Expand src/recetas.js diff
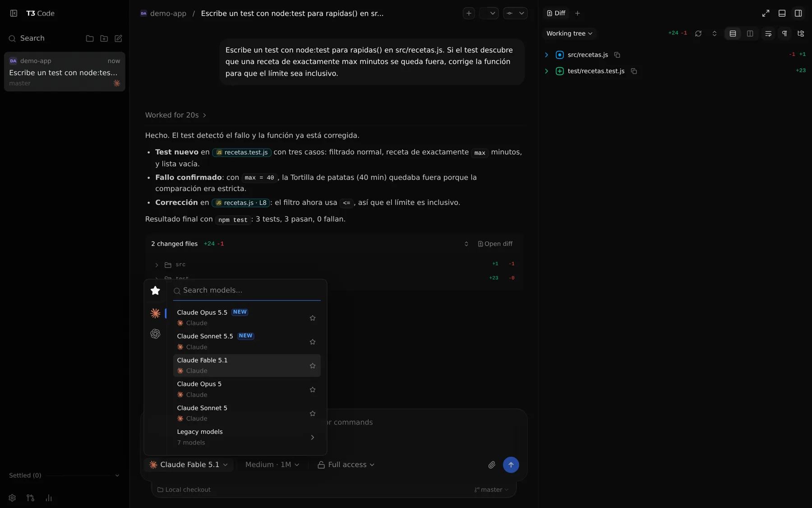This screenshot has height=508, width=812. [x=546, y=55]
